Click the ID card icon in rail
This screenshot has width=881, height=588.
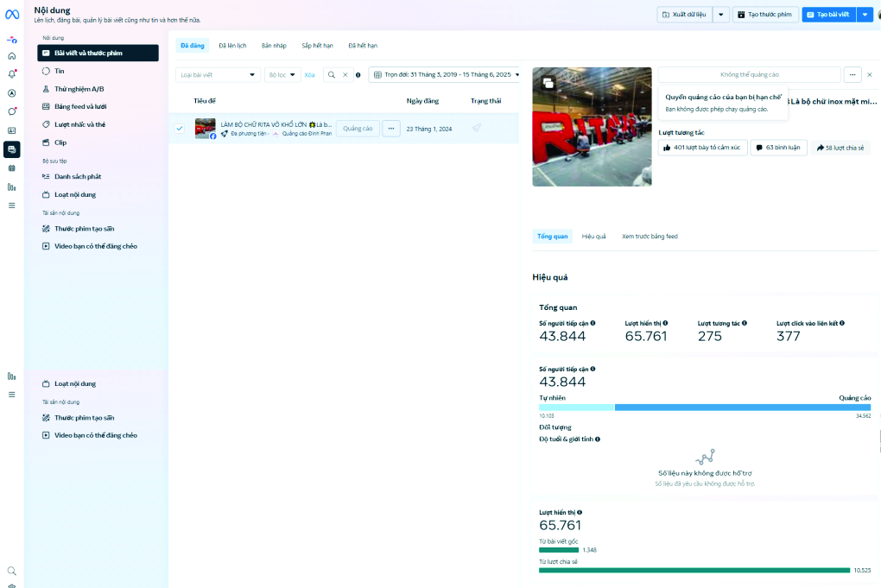pos(12,130)
